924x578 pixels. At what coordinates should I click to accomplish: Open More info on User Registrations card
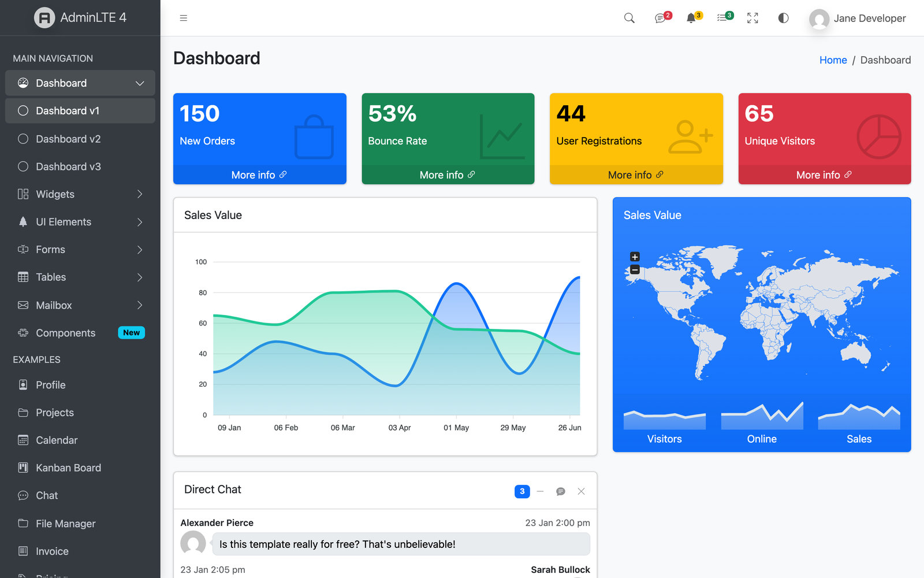pos(636,175)
